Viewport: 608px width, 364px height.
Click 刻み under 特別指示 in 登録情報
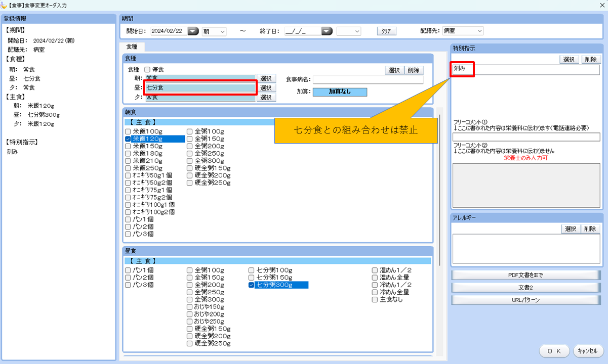pyautogui.click(x=13, y=151)
